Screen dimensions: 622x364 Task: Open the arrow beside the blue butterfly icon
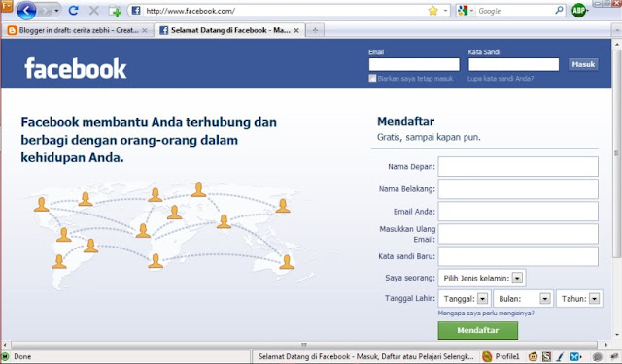tap(581, 356)
